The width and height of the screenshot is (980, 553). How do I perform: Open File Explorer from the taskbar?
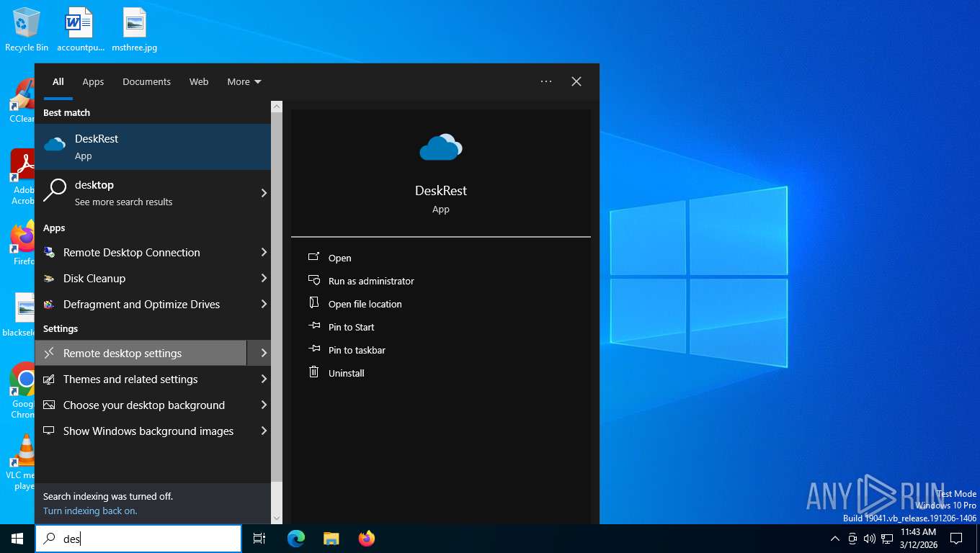pos(331,539)
